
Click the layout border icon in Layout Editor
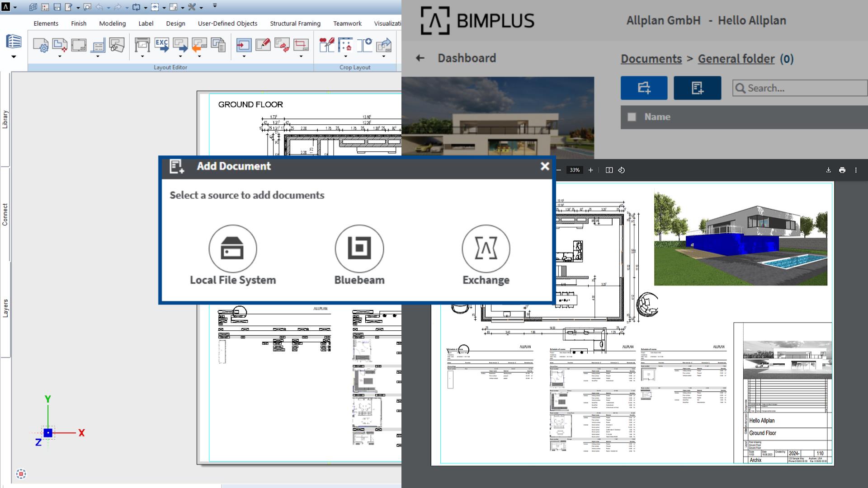(79, 45)
